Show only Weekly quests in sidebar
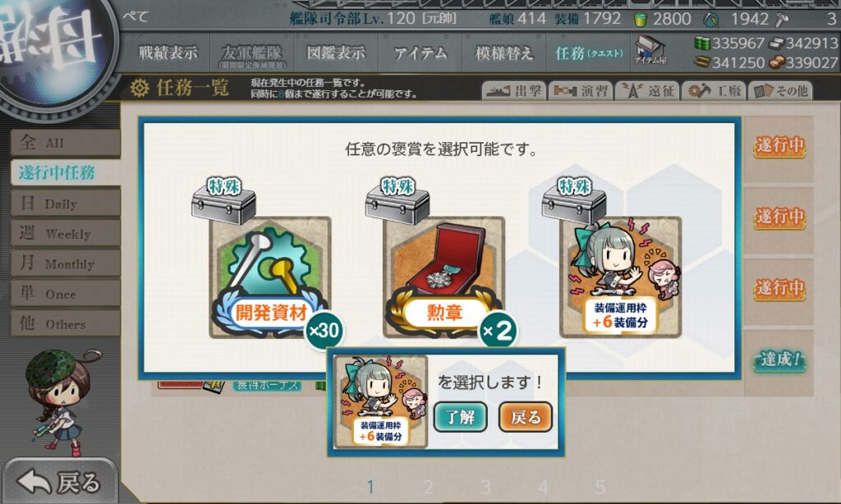 (x=66, y=233)
